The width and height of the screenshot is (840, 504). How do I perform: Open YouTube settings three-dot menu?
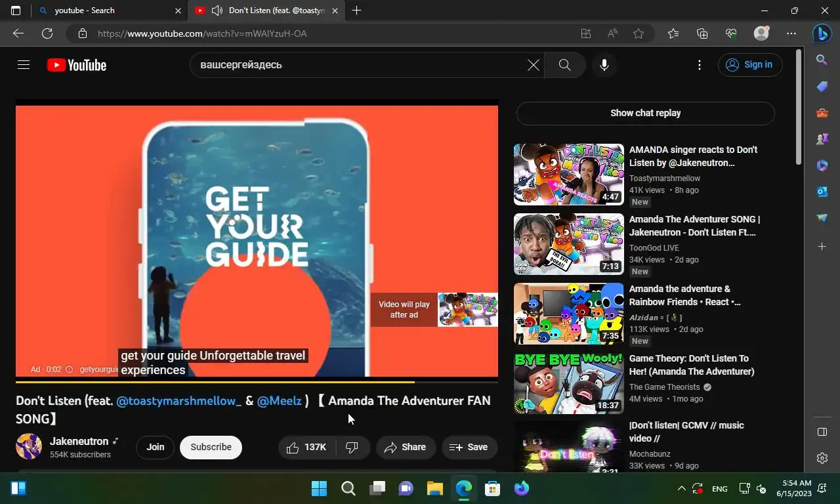click(700, 65)
